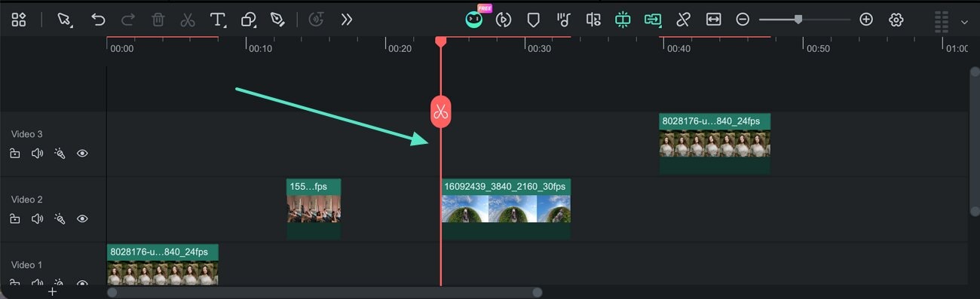Image resolution: width=980 pixels, height=299 pixels.
Task: Choose the Select pointer tool
Action: coord(66,20)
